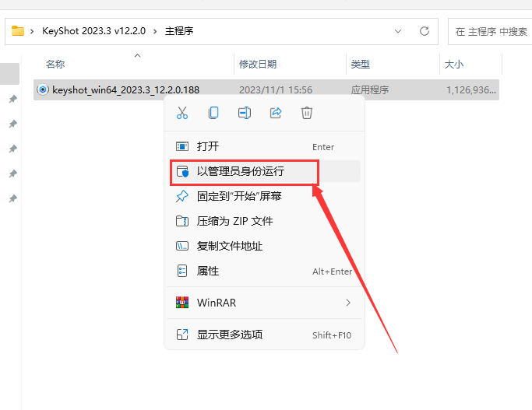Select 固定到"开始"屏幕 option
This screenshot has height=410, width=532.
click(264, 196)
